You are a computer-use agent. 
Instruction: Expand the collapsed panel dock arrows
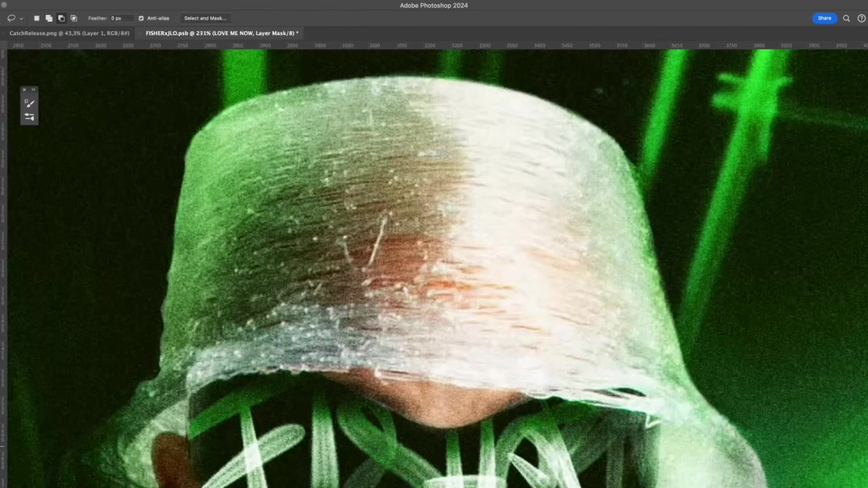[33, 89]
